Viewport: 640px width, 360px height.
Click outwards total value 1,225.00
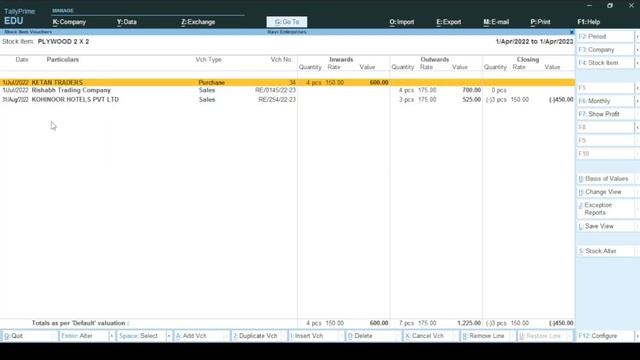(x=469, y=323)
